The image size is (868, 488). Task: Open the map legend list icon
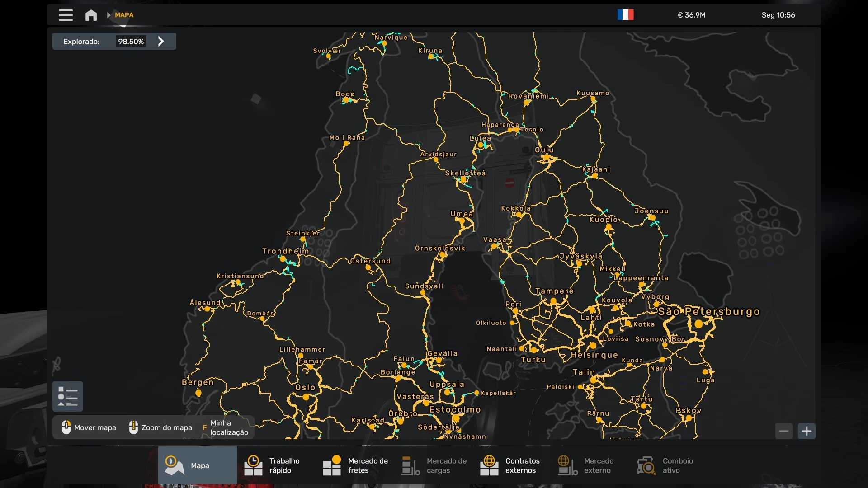[68, 396]
